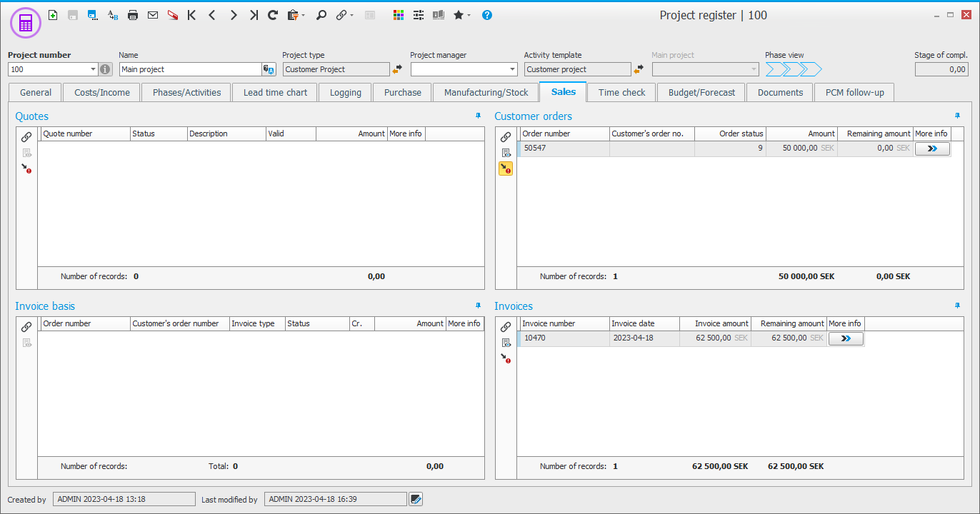The height and width of the screenshot is (514, 980).
Task: Open the Costs/Income tab
Action: point(102,92)
